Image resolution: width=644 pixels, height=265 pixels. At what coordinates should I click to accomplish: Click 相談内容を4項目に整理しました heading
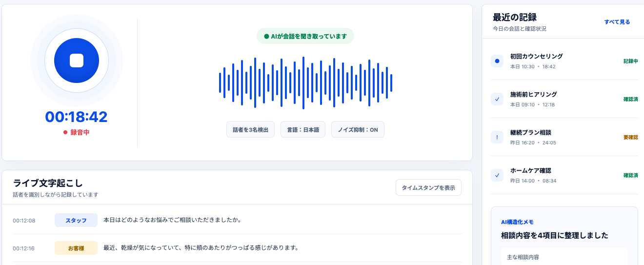pyautogui.click(x=555, y=236)
